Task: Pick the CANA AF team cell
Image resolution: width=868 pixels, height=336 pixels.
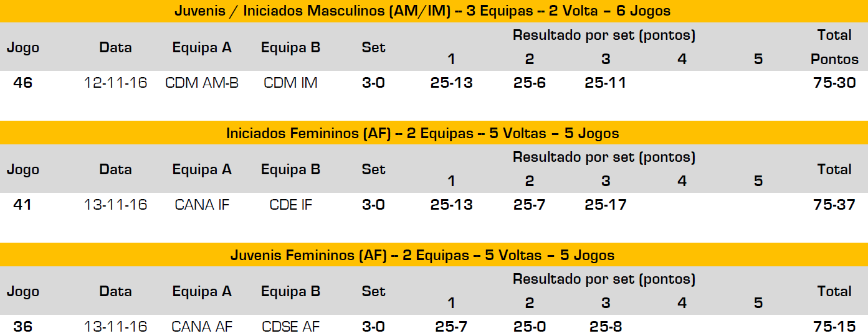Action: pyautogui.click(x=202, y=327)
